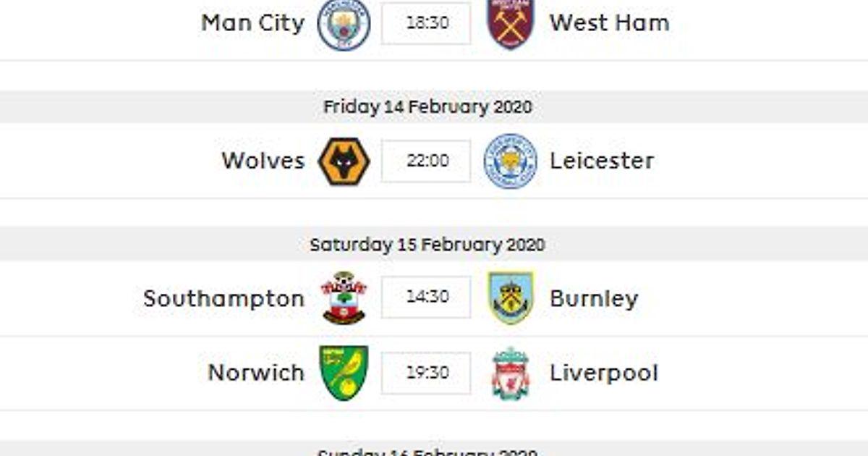Open the 19:30 kickoff time box

pos(427,373)
